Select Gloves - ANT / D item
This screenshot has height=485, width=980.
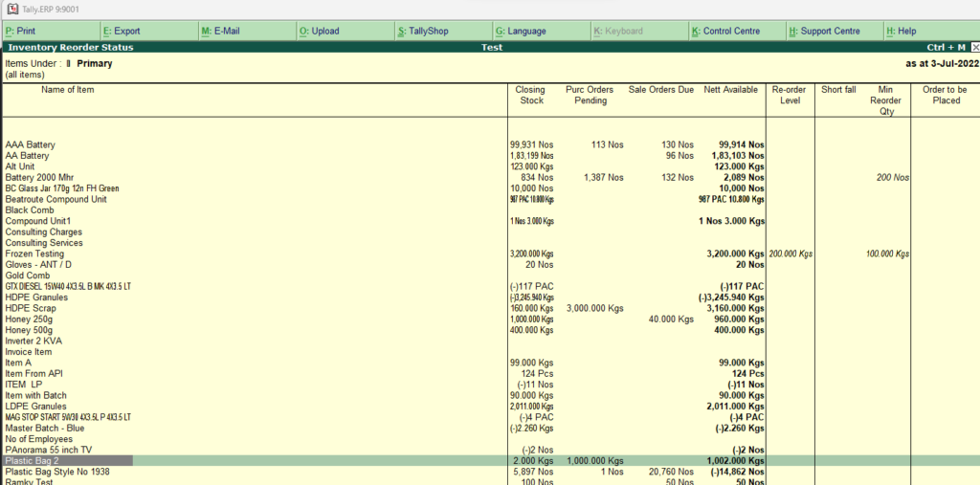tap(38, 265)
